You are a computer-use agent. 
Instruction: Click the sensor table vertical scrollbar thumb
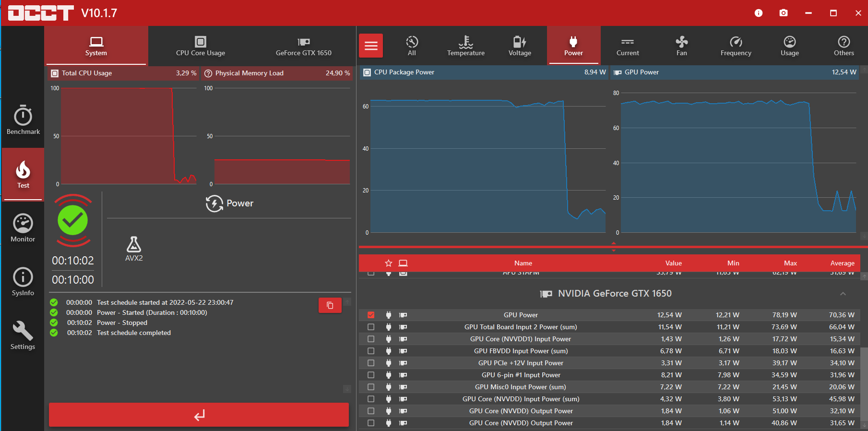[x=864, y=384]
